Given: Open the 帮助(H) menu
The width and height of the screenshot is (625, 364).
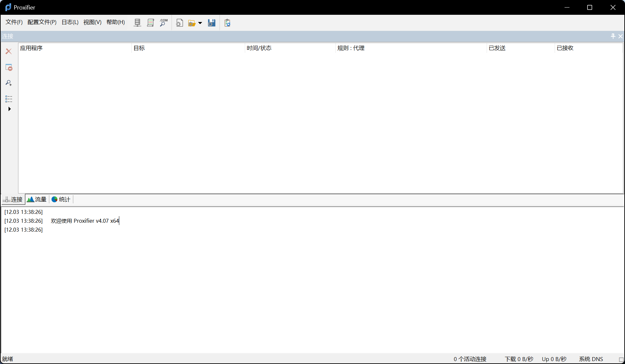Looking at the screenshot, I should pyautogui.click(x=116, y=22).
